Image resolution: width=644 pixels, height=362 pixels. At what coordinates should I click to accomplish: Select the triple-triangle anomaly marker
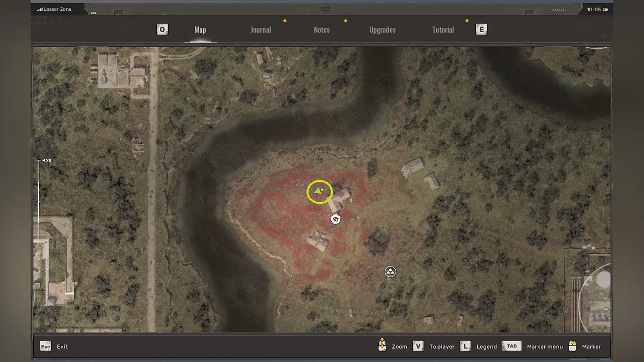tap(390, 272)
